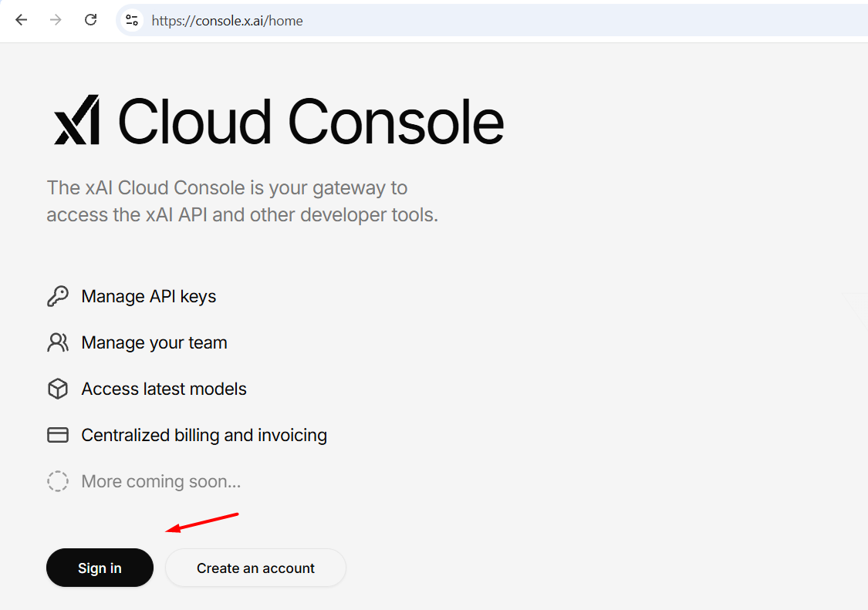Click the dashed circle coming soon icon
Screen dimensions: 868x610
[x=58, y=482]
